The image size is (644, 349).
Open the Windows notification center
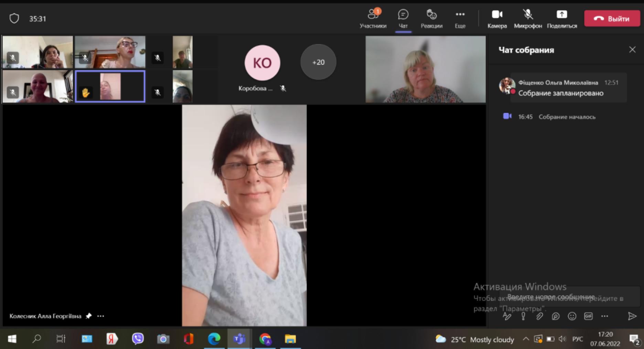click(x=634, y=339)
